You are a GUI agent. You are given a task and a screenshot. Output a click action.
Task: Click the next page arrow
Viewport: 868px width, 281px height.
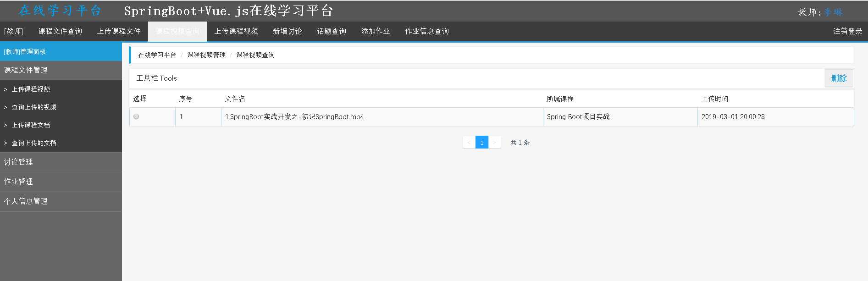point(495,142)
